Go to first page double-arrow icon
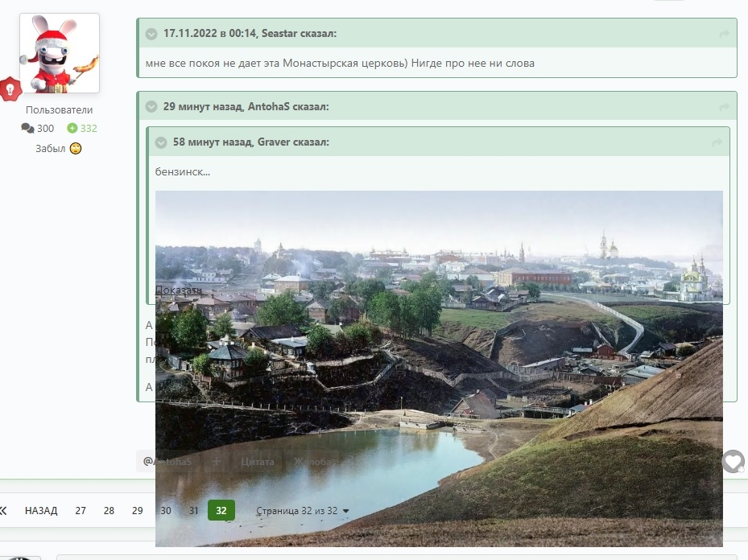 [x=3, y=510]
